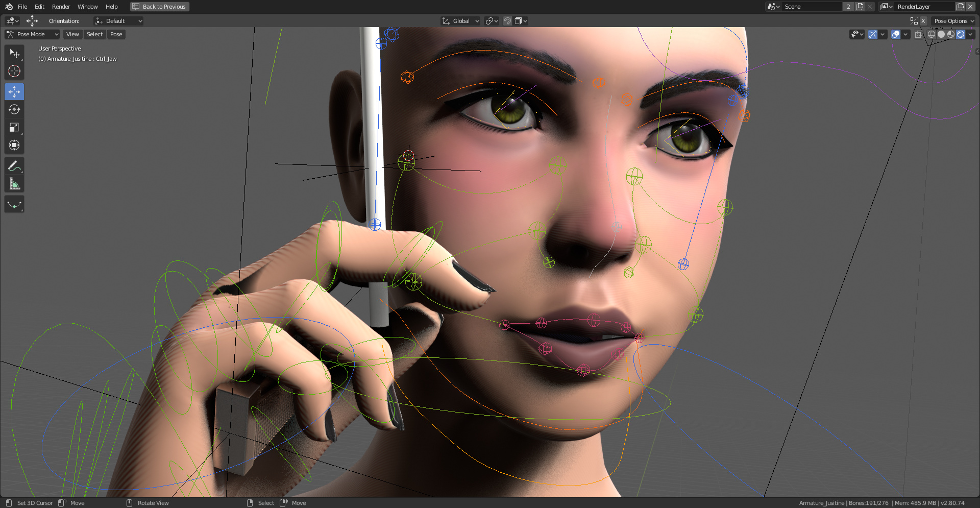Click the scene users count number 2
Image resolution: width=980 pixels, height=508 pixels.
pos(848,7)
